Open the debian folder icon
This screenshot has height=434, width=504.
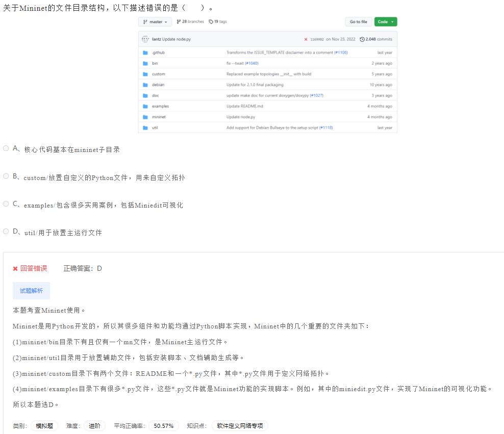(x=146, y=84)
